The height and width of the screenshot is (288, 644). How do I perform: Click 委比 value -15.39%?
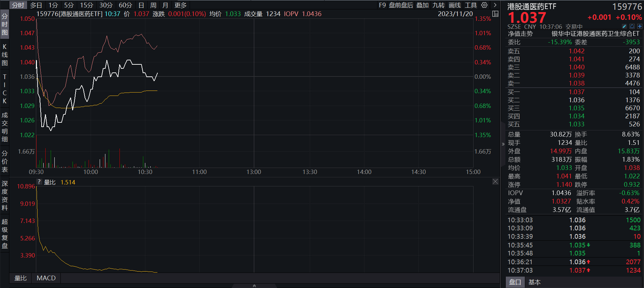pyautogui.click(x=560, y=42)
